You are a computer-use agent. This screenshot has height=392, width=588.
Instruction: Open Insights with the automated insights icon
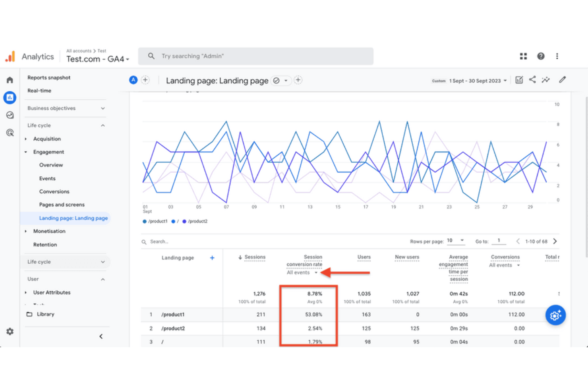pyautogui.click(x=545, y=80)
